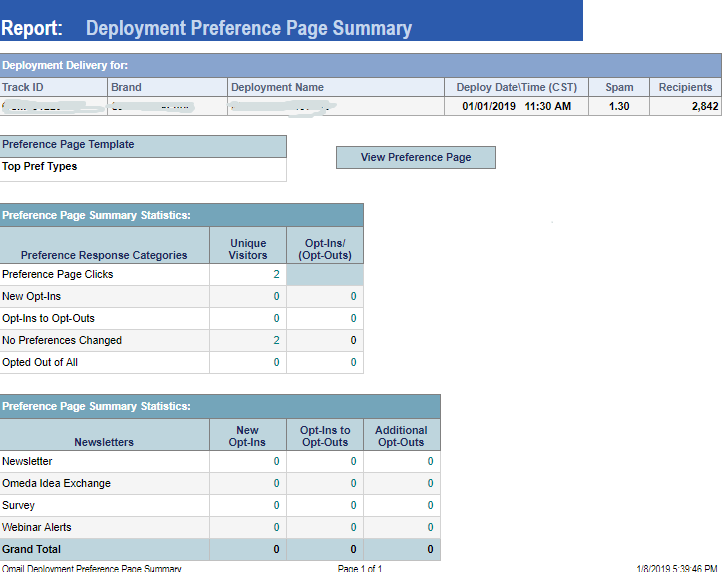
Task: Click the Deployment Preference Page Summary report title
Action: [x=249, y=28]
